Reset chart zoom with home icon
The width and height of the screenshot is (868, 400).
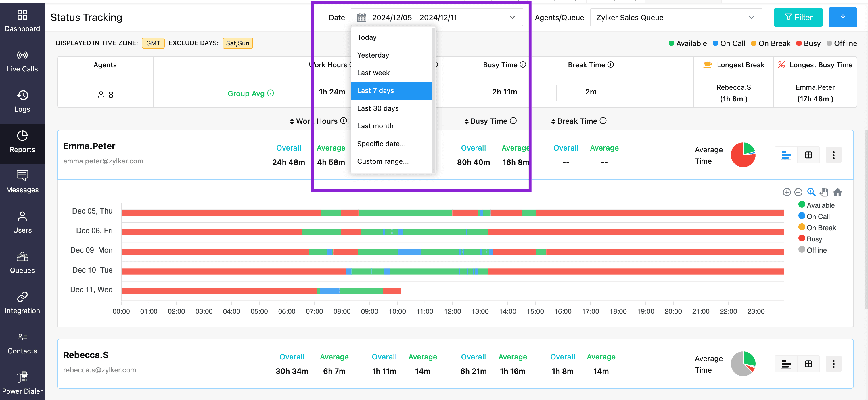[x=837, y=192]
